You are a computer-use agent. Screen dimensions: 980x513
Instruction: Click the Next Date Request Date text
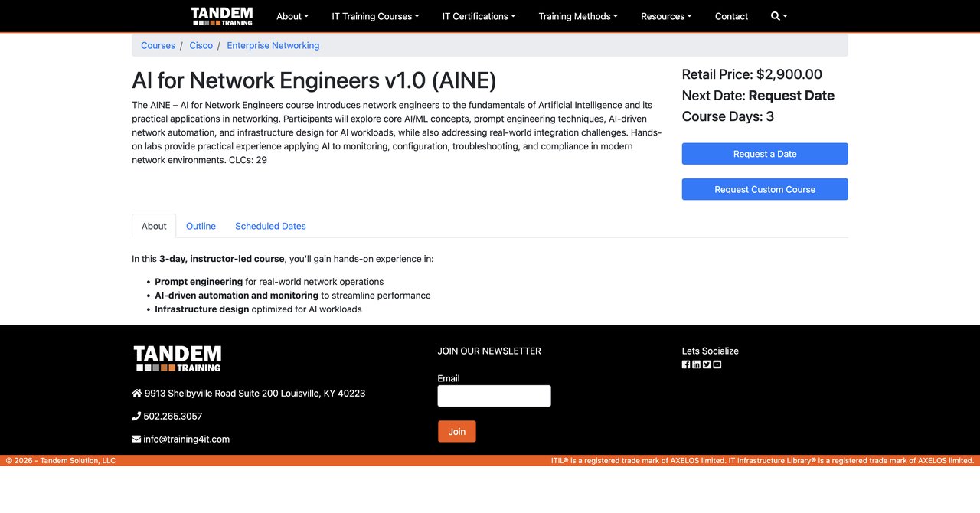(x=758, y=96)
